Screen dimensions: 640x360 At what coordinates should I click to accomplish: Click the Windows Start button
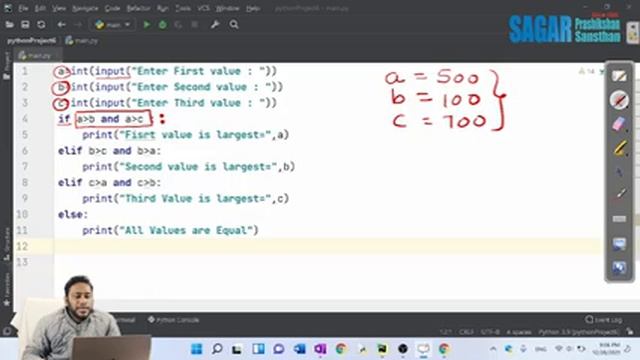[x=197, y=349]
